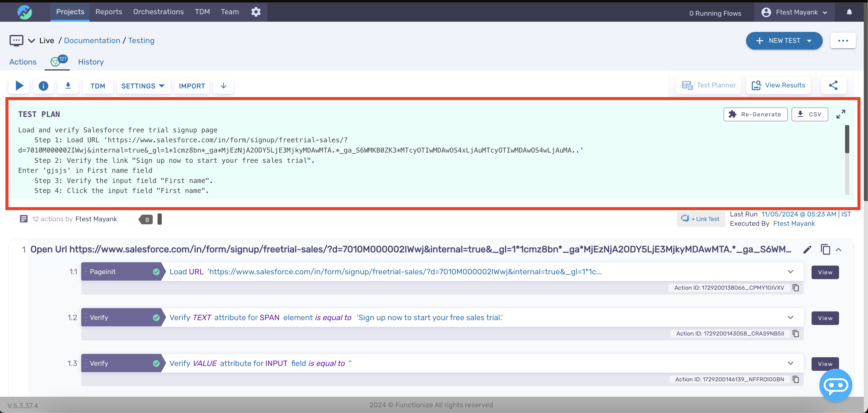Screen dimensions: 868x413
Task: Open the NEW TEST dropdown
Action: point(784,40)
